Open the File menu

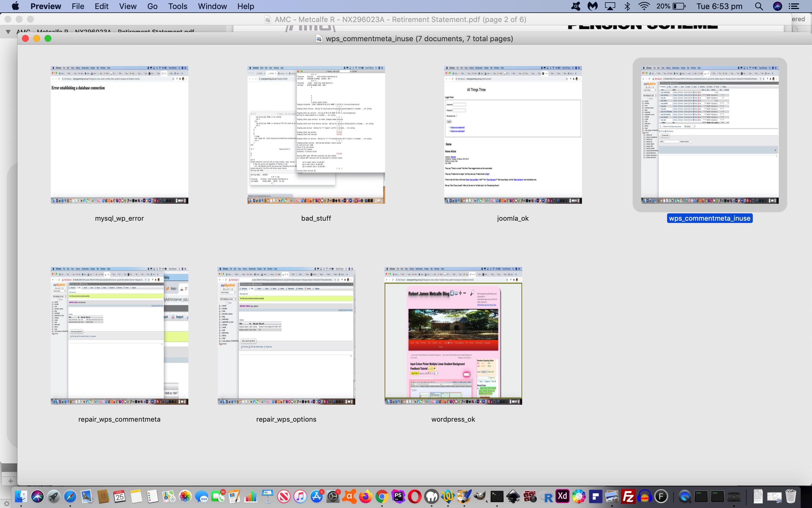coord(78,6)
